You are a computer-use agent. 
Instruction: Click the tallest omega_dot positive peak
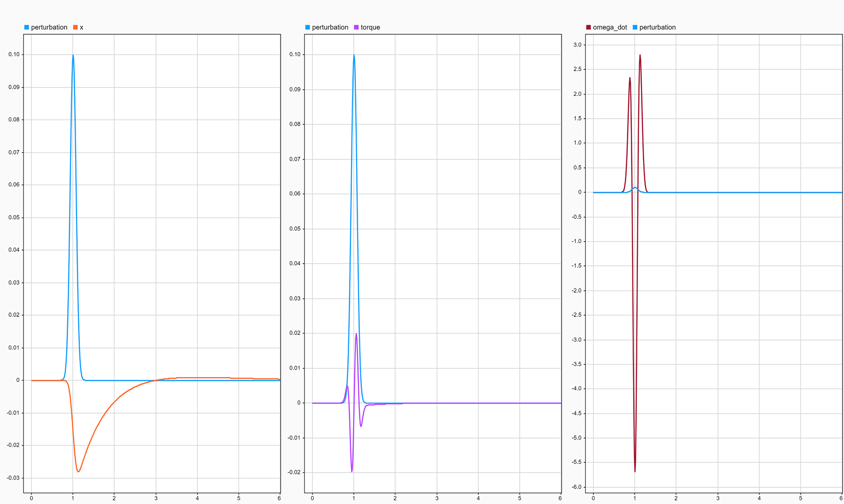point(640,55)
